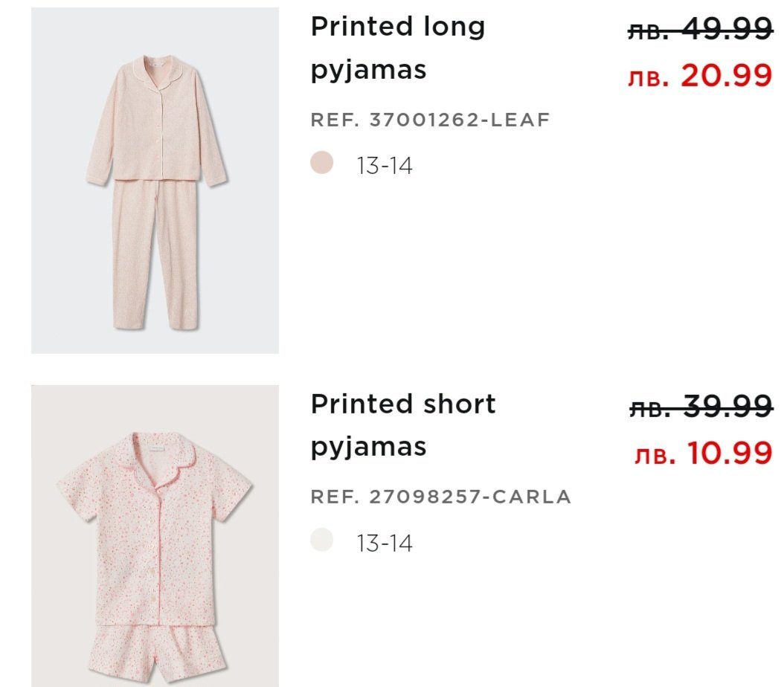The image size is (784, 687).
Task: Click size 13-14 of the short pyjamas
Action: tap(384, 544)
